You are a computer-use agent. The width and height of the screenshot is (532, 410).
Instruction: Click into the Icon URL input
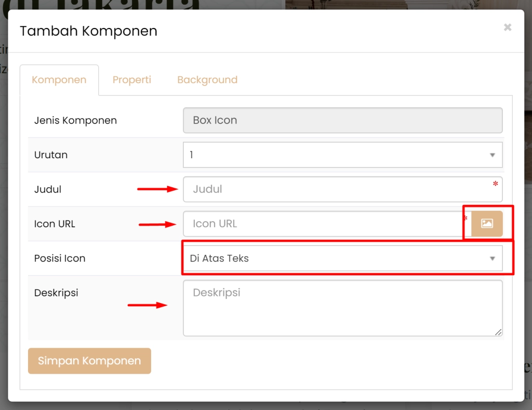point(322,224)
